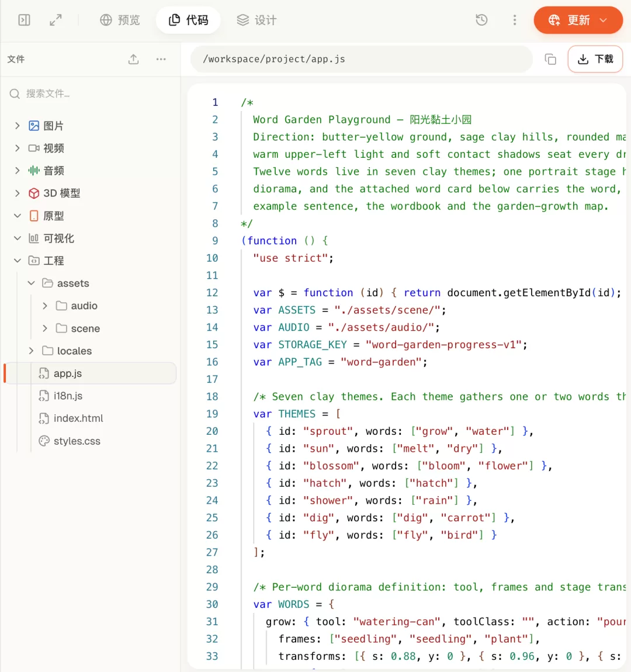Open the 更新 dropdown arrow

(604, 20)
